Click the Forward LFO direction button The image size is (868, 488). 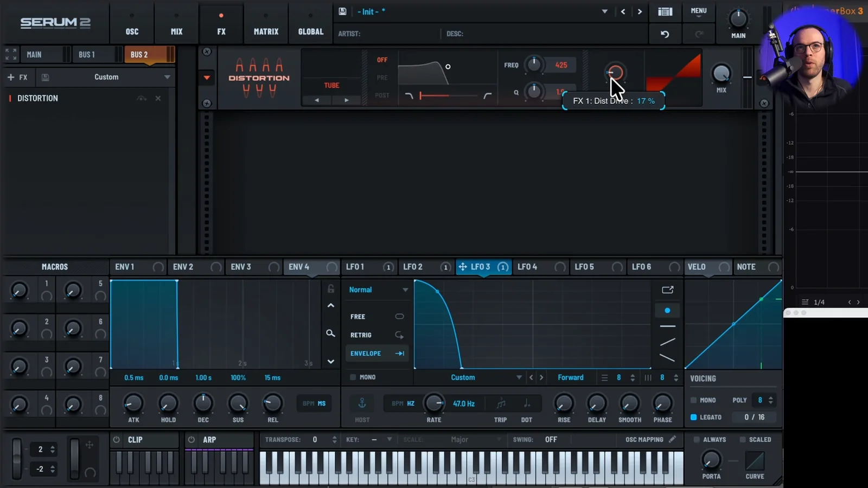point(571,377)
